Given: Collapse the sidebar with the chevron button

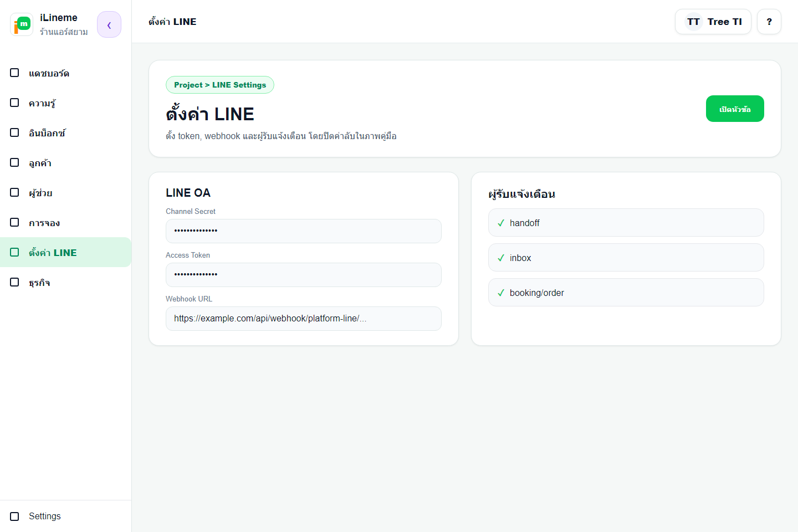Looking at the screenshot, I should 109,24.
